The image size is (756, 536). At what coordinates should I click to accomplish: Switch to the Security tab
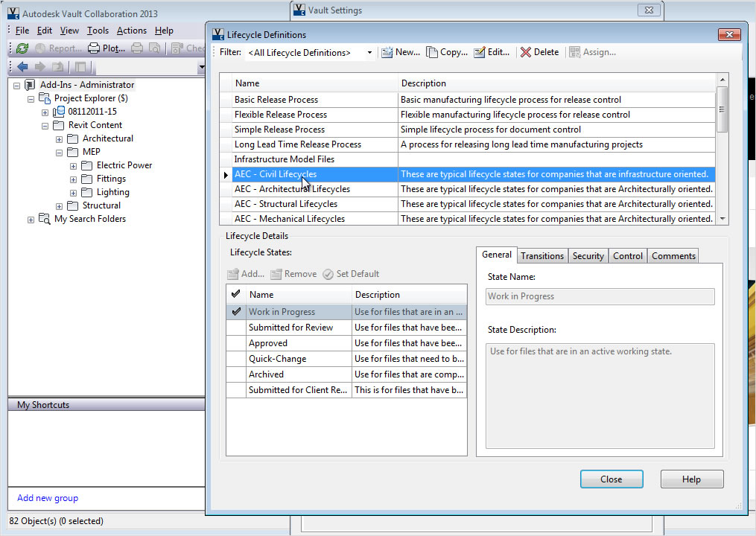[x=588, y=256]
